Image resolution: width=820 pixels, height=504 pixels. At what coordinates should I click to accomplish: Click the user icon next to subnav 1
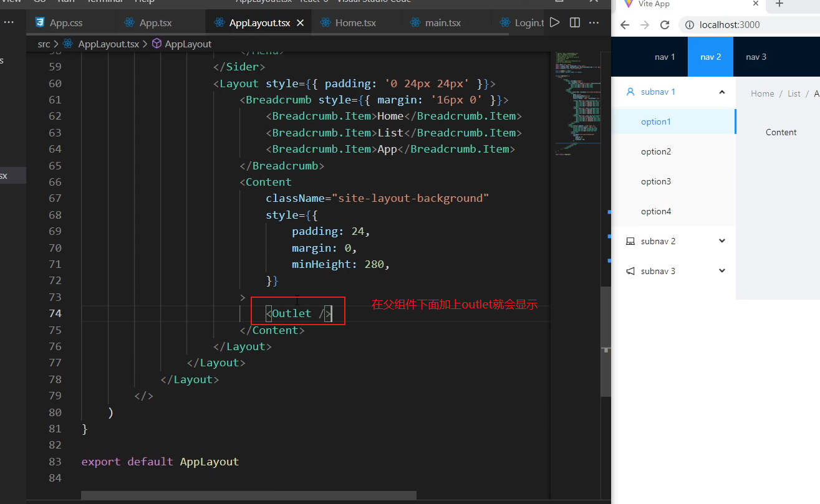tap(630, 92)
